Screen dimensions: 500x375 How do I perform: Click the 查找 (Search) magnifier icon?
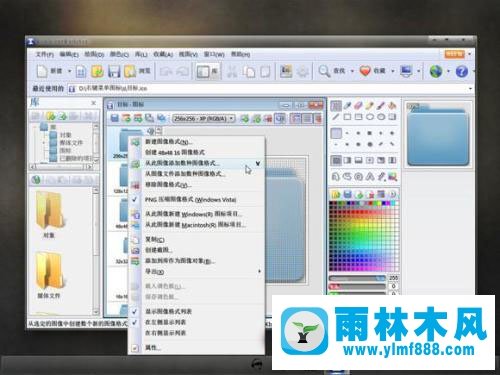pos(324,71)
